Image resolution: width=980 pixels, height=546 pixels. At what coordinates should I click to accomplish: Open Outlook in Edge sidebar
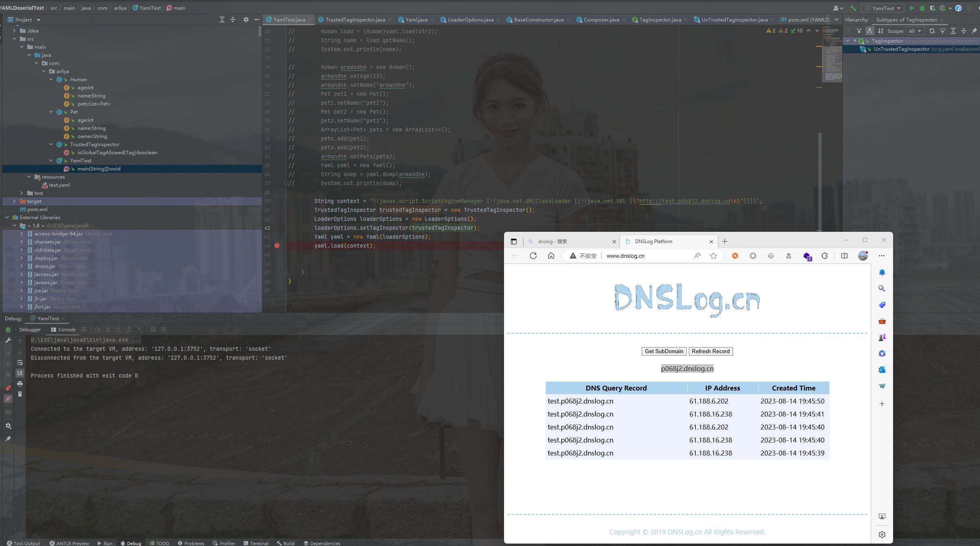point(882,370)
